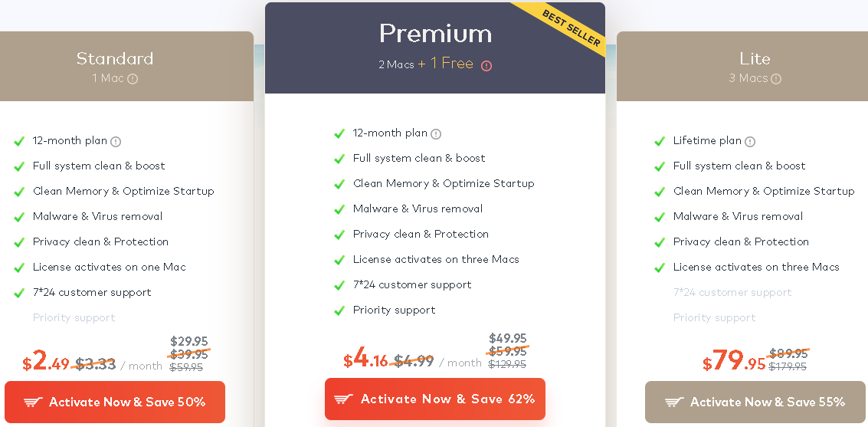Image resolution: width=868 pixels, height=427 pixels.
Task: Click cart icon on Standard activate button
Action: click(x=33, y=402)
